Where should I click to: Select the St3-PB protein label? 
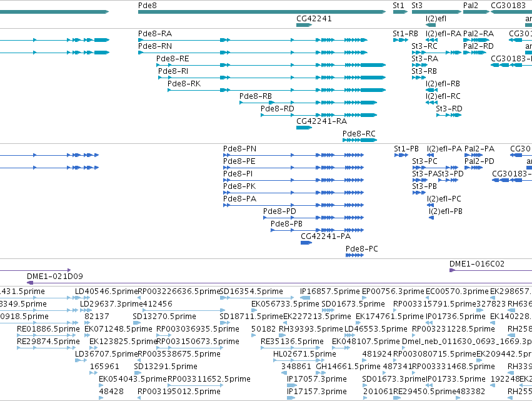(x=424, y=186)
